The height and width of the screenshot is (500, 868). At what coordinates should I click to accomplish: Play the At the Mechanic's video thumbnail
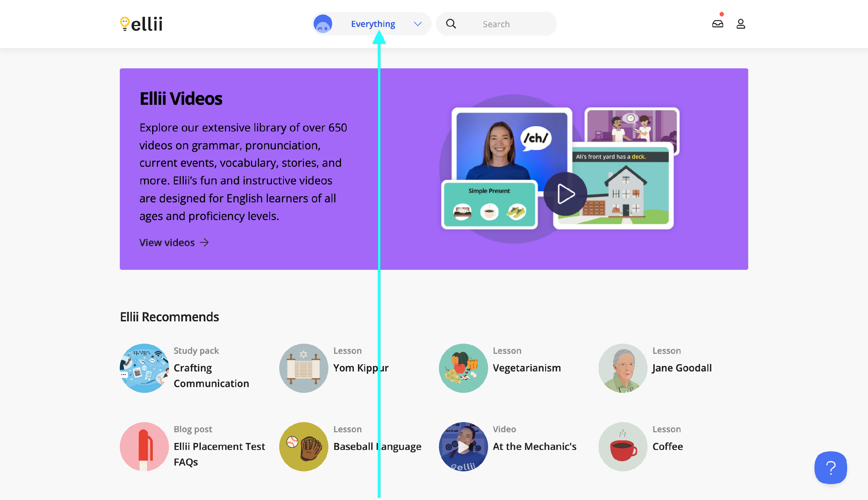463,446
